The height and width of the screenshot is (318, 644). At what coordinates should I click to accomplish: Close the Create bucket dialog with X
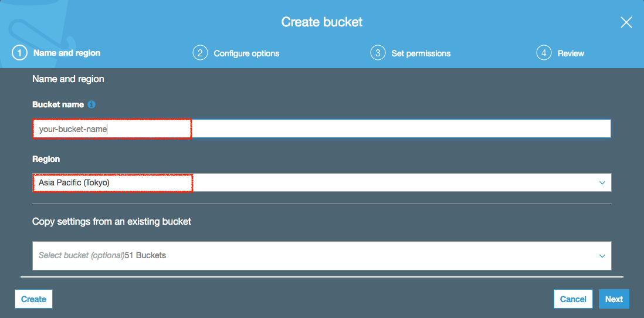pyautogui.click(x=626, y=22)
